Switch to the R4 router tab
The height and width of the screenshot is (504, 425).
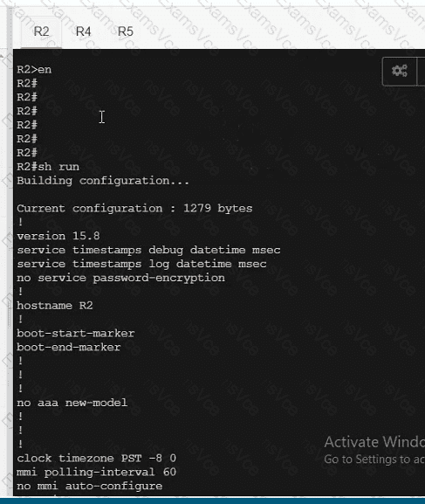[x=83, y=31]
